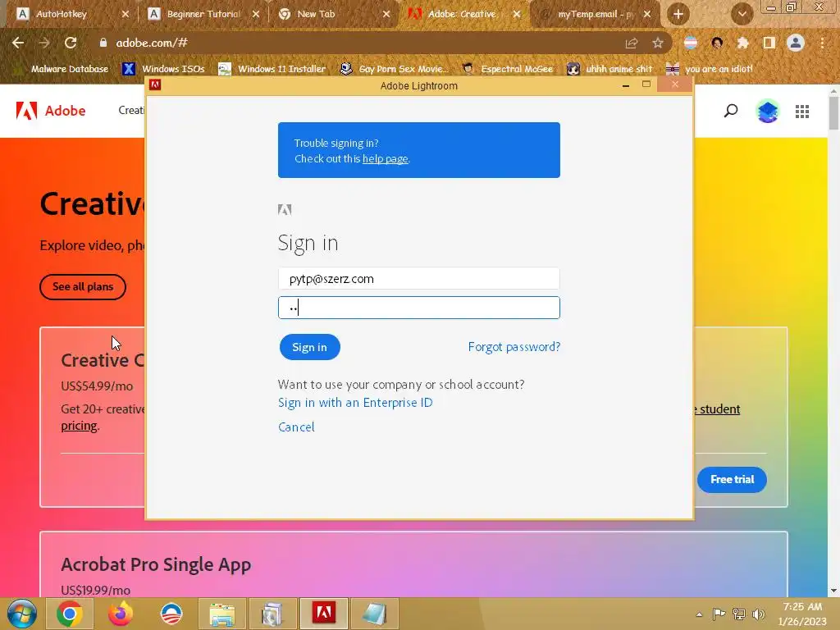
Task: Open the tab search dropdown arrow
Action: 742,14
